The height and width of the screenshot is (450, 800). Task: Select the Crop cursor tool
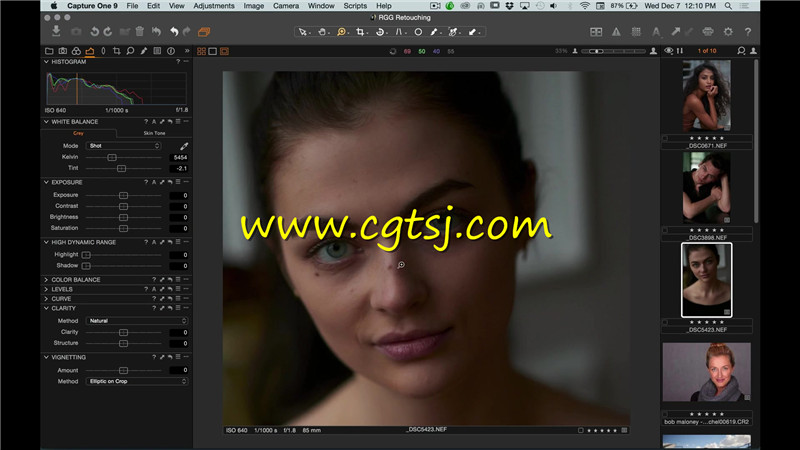click(360, 32)
